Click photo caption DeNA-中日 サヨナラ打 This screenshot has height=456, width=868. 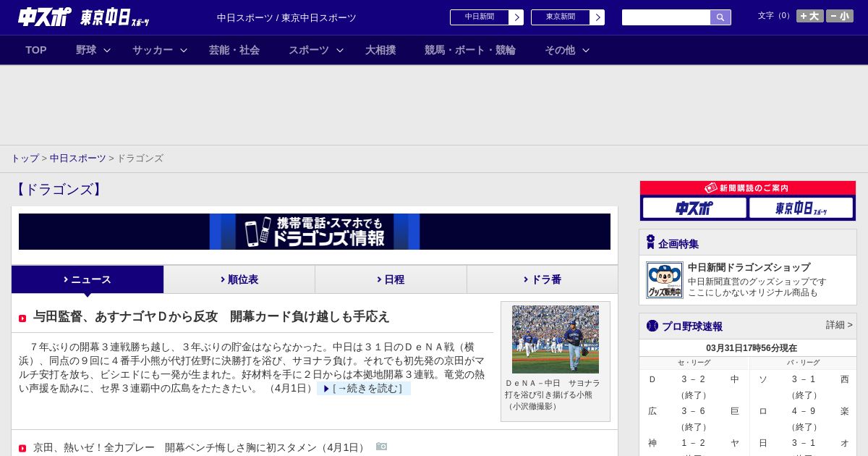pyautogui.click(x=553, y=394)
